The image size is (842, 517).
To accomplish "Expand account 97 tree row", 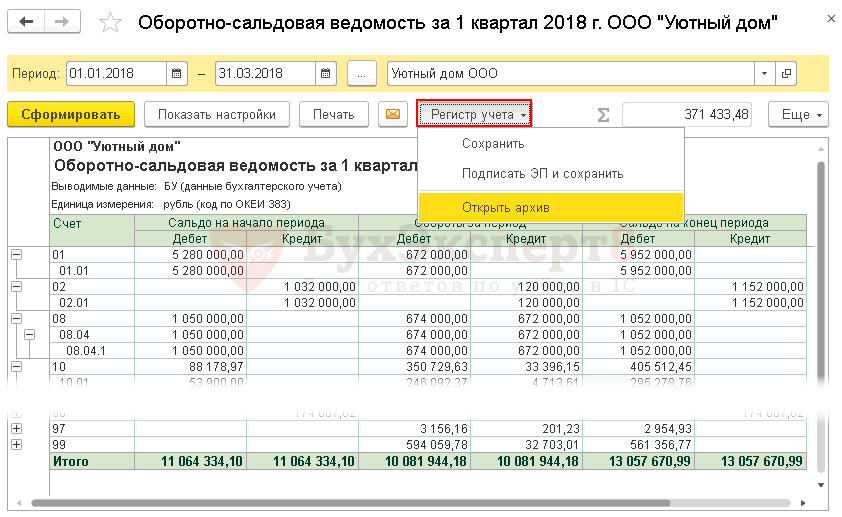I will coord(16,429).
